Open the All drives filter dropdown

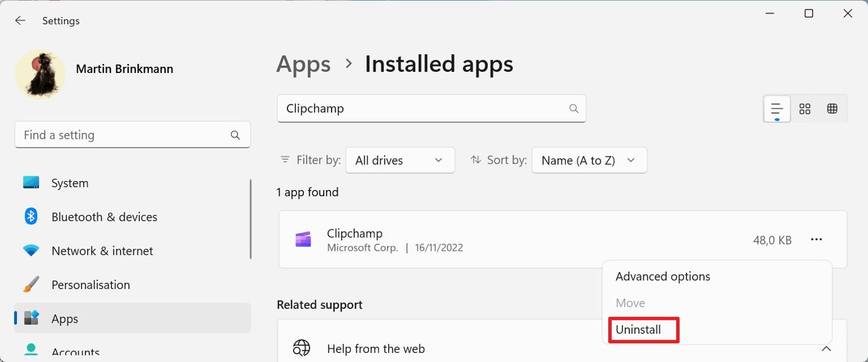[x=400, y=160]
